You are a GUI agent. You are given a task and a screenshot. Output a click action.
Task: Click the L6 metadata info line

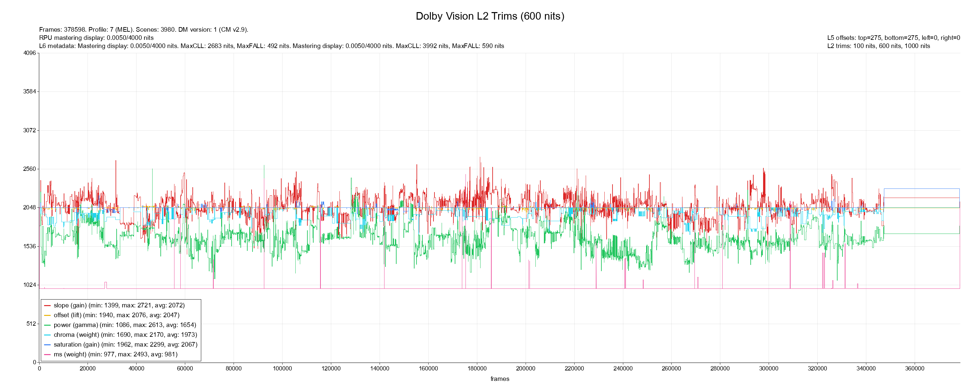[271, 46]
